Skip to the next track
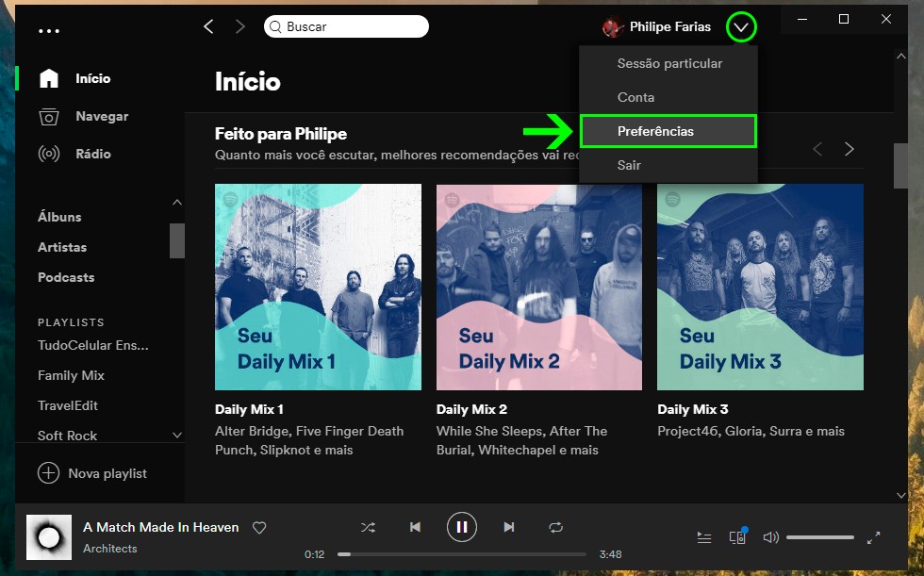Viewport: 924px width, 576px height. tap(509, 527)
